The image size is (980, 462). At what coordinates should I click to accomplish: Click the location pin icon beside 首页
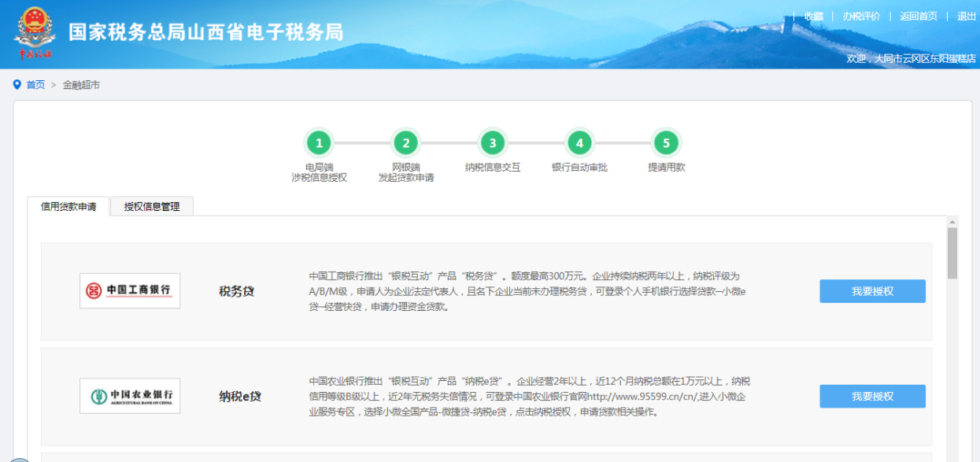point(17,84)
